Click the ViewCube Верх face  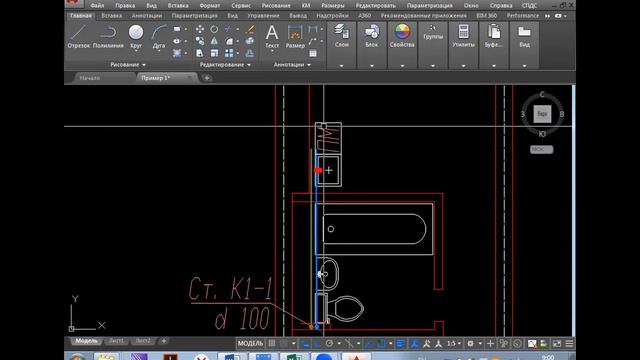point(542,114)
